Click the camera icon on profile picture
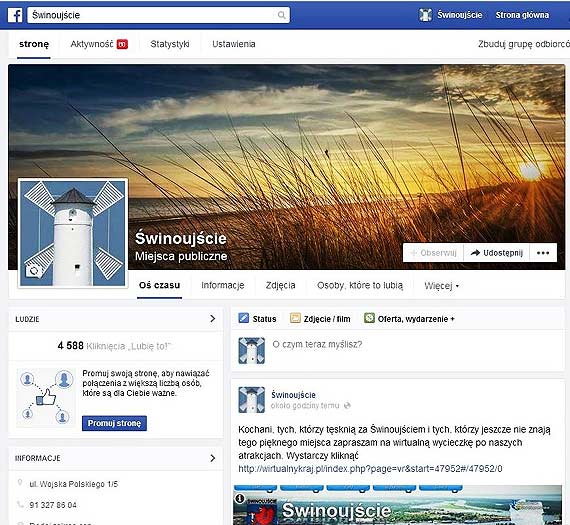Screen dimensions: 570x525 click(34, 271)
